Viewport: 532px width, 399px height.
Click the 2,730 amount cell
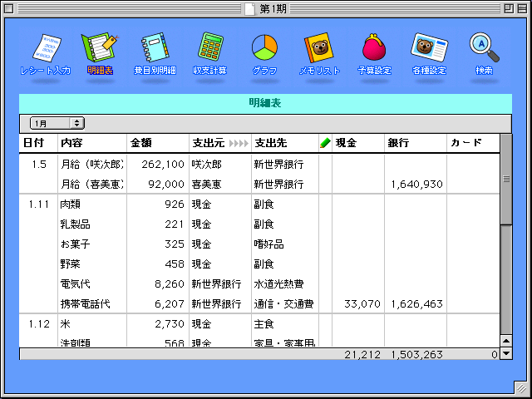pos(170,324)
